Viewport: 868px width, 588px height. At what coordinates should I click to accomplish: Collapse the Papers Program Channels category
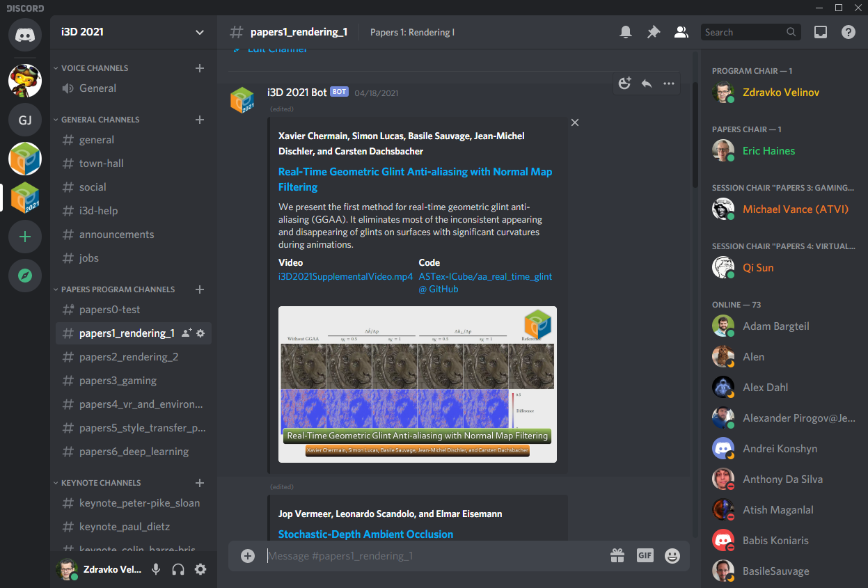[x=117, y=289]
